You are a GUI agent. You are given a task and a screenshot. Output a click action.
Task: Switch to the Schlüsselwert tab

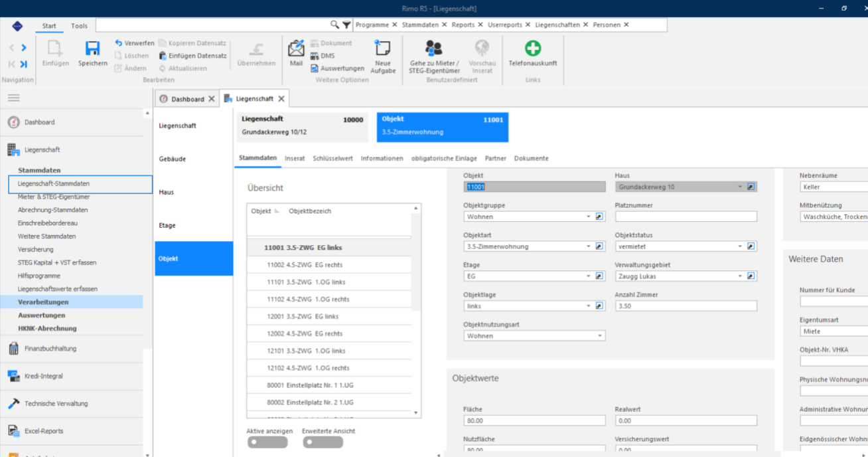pos(333,159)
